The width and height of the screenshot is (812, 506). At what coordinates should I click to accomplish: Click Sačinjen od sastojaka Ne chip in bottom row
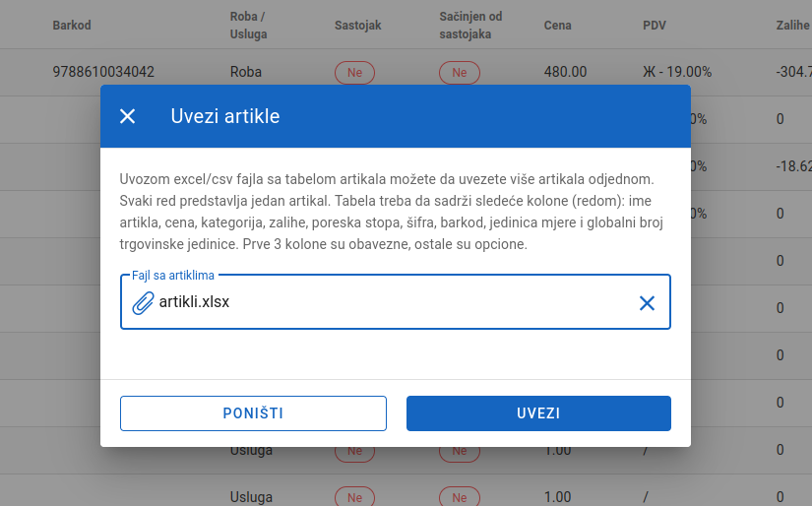point(460,497)
